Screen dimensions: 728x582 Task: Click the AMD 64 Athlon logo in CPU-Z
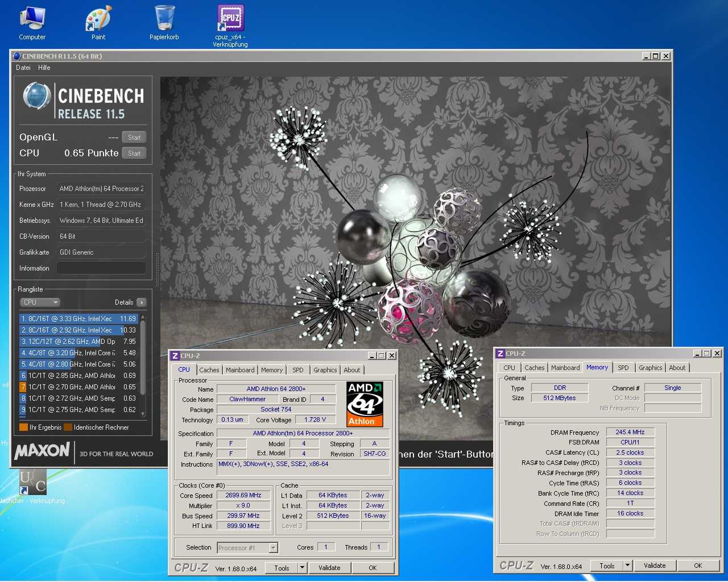[x=365, y=404]
